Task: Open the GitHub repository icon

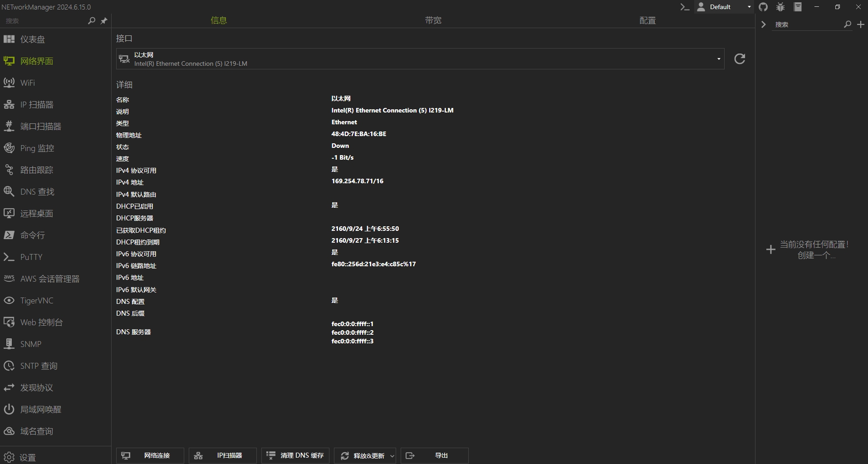Action: point(763,7)
